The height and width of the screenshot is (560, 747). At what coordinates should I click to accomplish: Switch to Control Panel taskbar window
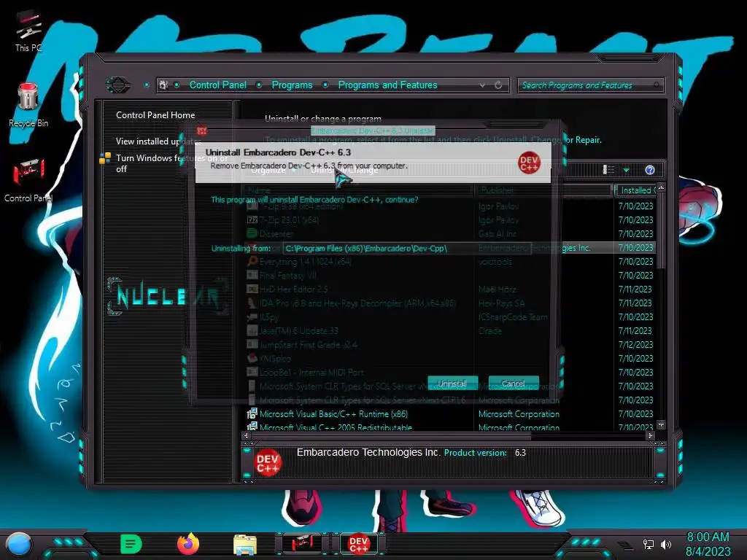tap(302, 544)
